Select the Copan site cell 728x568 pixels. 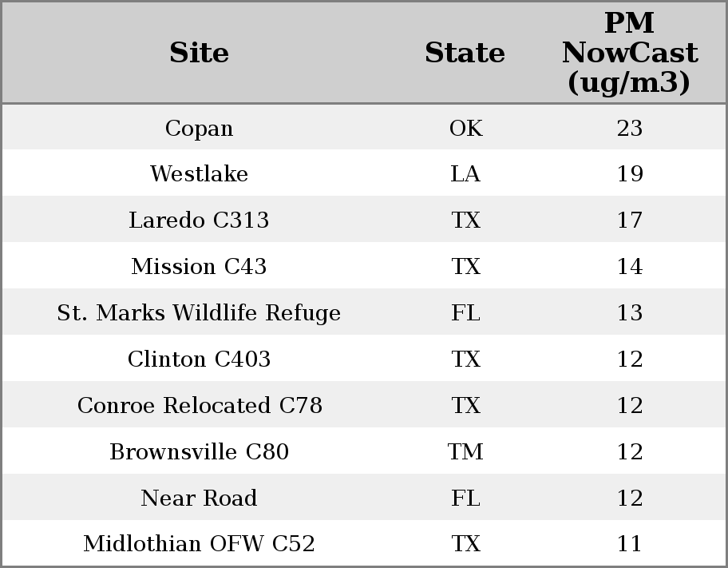(199, 128)
